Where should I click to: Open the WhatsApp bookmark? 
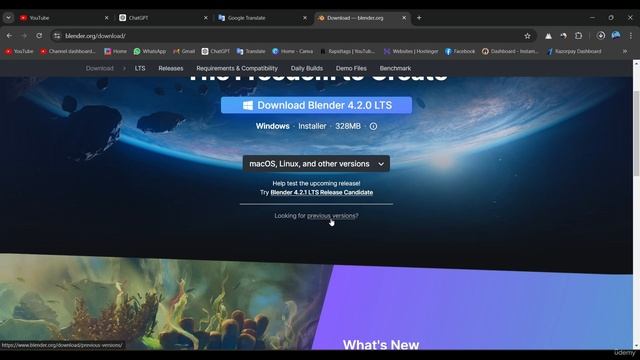point(150,51)
